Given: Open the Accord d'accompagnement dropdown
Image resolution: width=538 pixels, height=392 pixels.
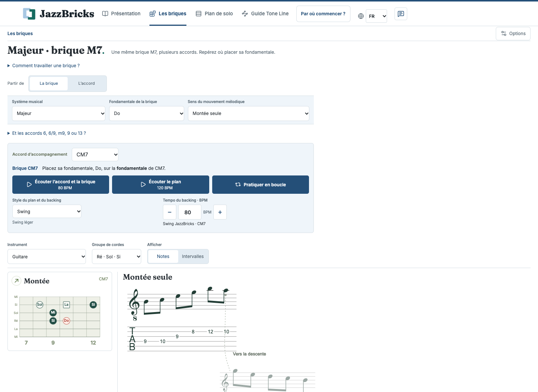Looking at the screenshot, I should 95,155.
